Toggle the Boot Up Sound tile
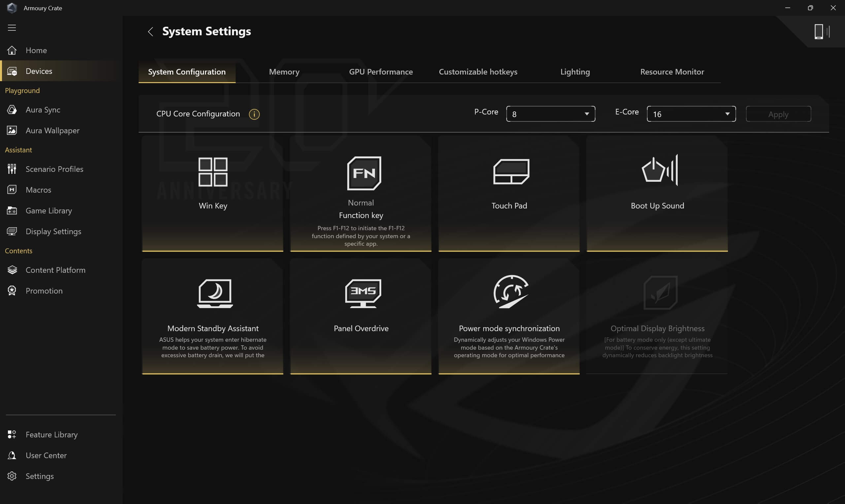The image size is (845, 504). click(657, 194)
